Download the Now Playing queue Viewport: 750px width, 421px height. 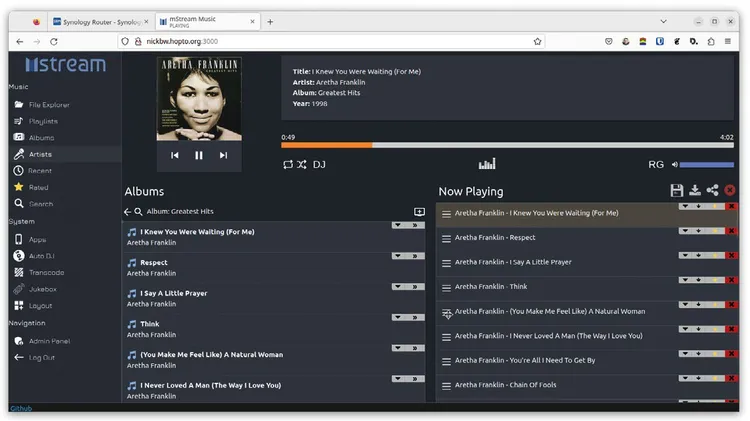pos(695,190)
